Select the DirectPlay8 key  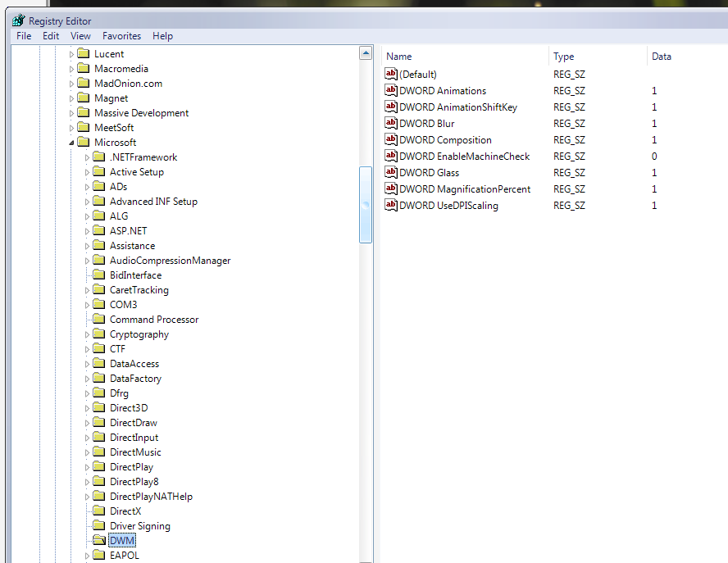[x=134, y=481]
